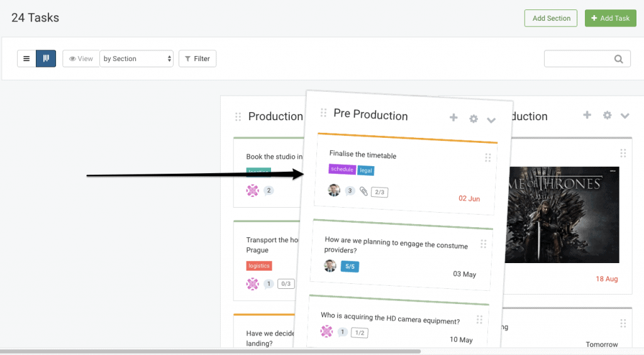Click the View eye button
Image resolution: width=644 pixels, height=355 pixels.
click(x=81, y=59)
